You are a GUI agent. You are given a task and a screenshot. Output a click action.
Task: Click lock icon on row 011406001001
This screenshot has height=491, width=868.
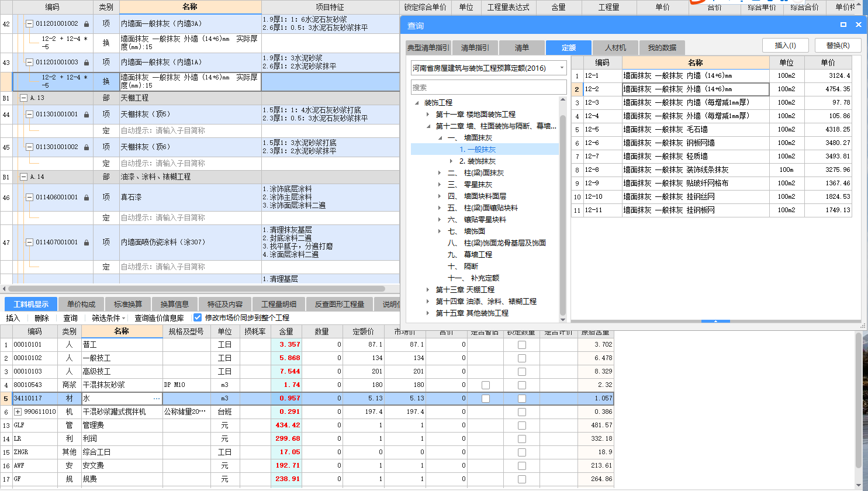coord(87,198)
